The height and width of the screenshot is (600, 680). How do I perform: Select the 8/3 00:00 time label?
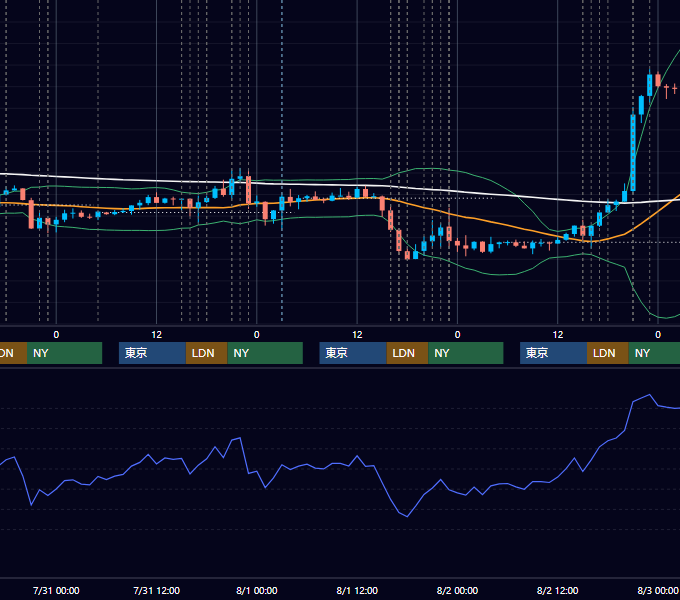tap(657, 590)
